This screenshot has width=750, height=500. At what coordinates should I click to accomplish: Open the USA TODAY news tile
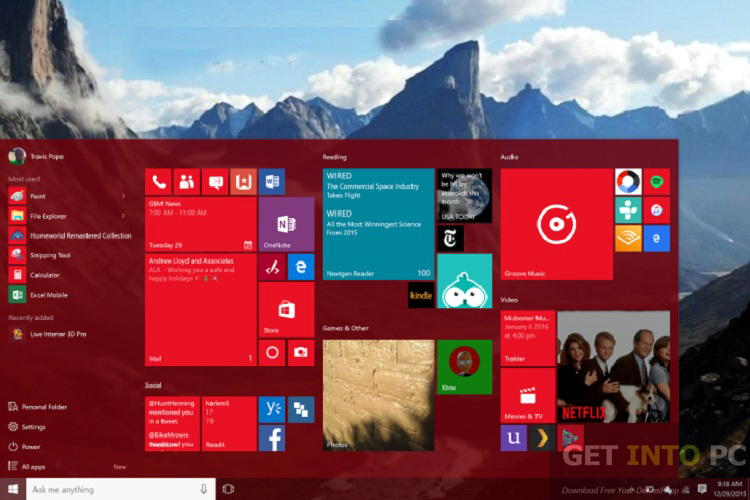coord(464,196)
